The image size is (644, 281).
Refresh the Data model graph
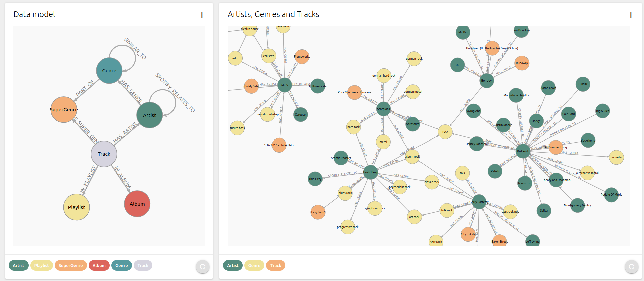coord(202,267)
